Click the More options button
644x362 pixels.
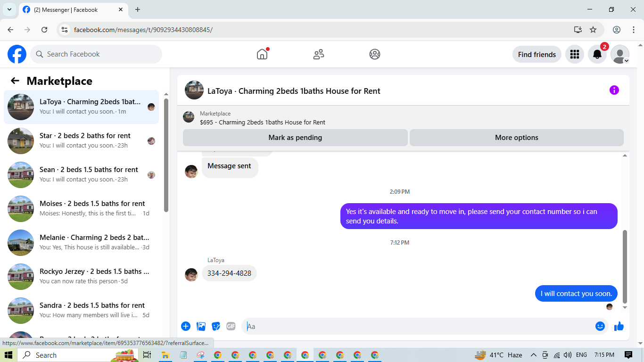tap(516, 138)
